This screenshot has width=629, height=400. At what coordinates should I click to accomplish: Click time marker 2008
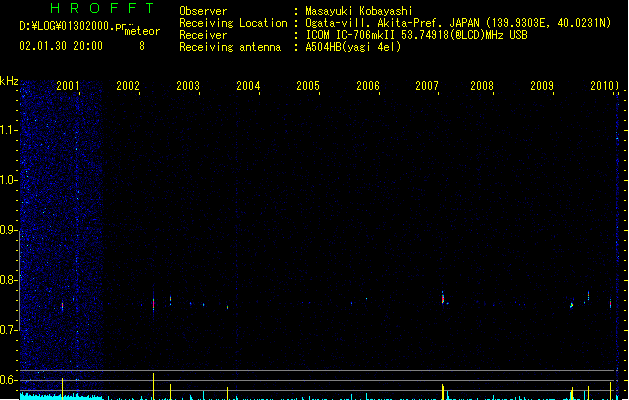[482, 85]
